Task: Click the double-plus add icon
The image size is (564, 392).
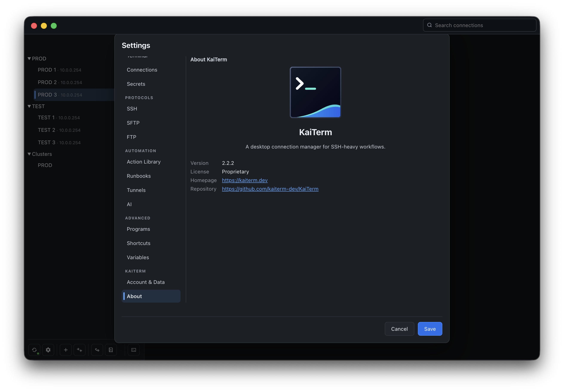Action: 79,350
